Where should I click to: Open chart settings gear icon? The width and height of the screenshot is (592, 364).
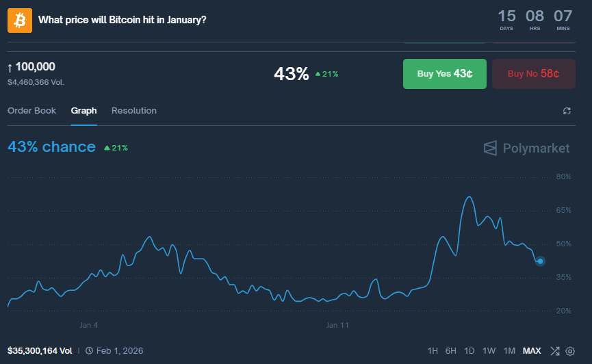(x=570, y=351)
